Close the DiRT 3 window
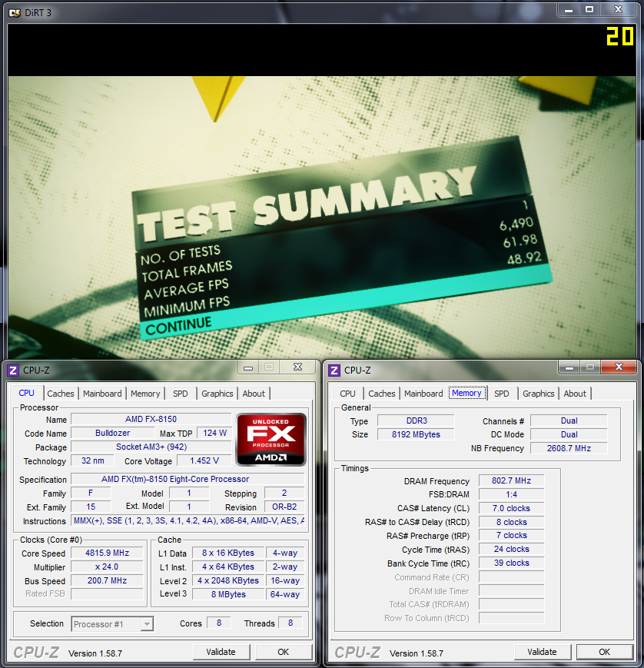The height and width of the screenshot is (668, 644). pos(619,9)
